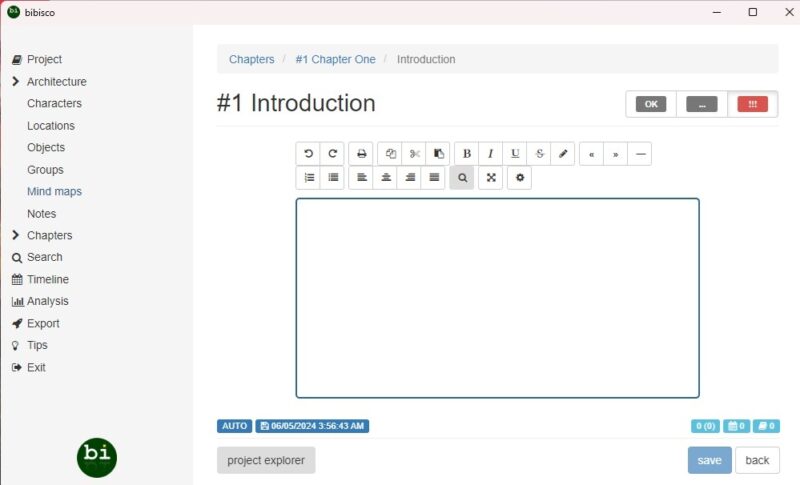The height and width of the screenshot is (485, 800).
Task: Click the Exit door icon
Action: (x=16, y=367)
